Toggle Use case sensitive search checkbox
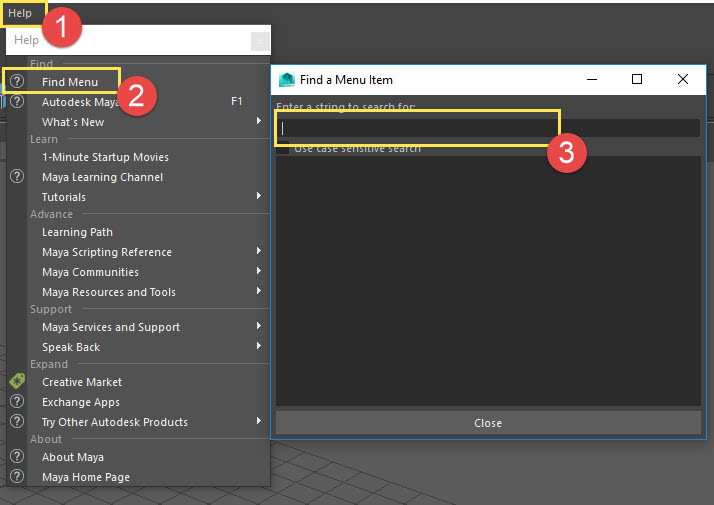The image size is (714, 505). click(x=283, y=148)
